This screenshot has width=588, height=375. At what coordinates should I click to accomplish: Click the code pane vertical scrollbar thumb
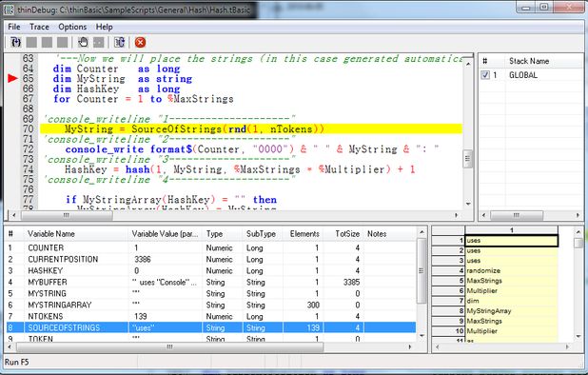[x=468, y=159]
